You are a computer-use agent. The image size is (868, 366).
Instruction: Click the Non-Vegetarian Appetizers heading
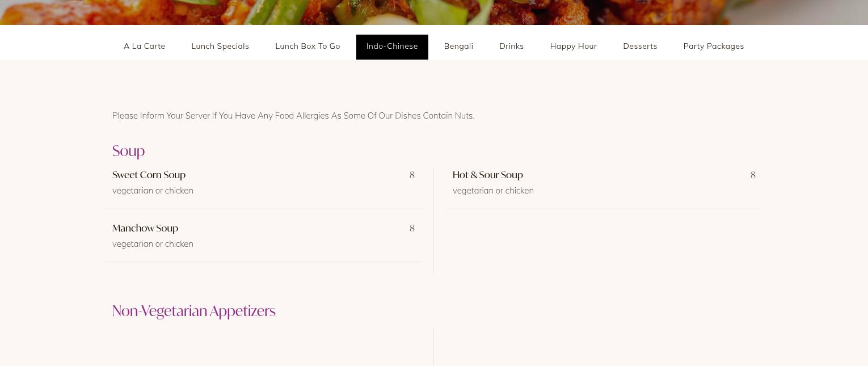pyautogui.click(x=194, y=311)
